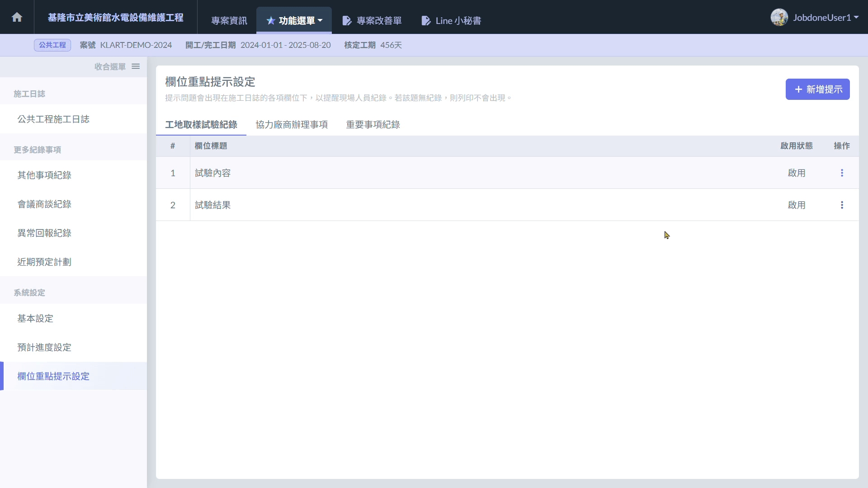Switch to the 重要事項紀錄 tab

373,125
